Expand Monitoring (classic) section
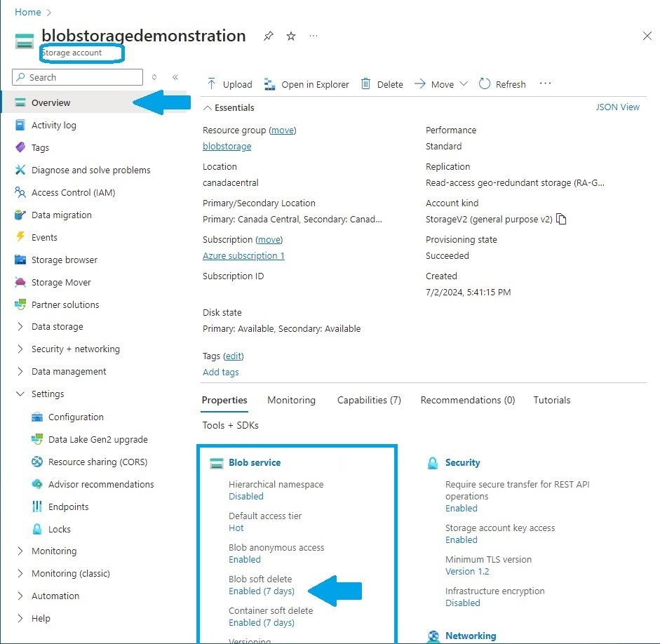Image resolution: width=660 pixels, height=644 pixels. (x=20, y=573)
